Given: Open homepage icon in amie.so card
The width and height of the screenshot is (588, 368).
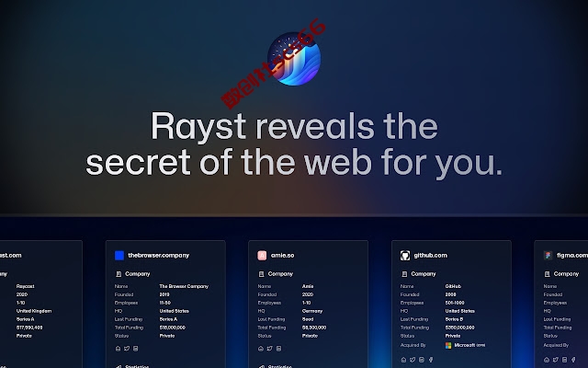Looking at the screenshot, I should 261,349.
